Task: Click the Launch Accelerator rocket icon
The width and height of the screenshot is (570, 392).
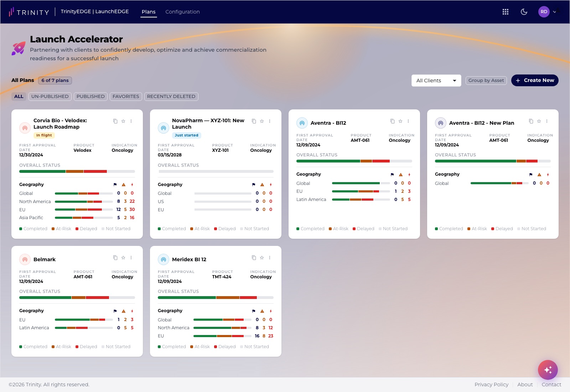Action: [19, 48]
